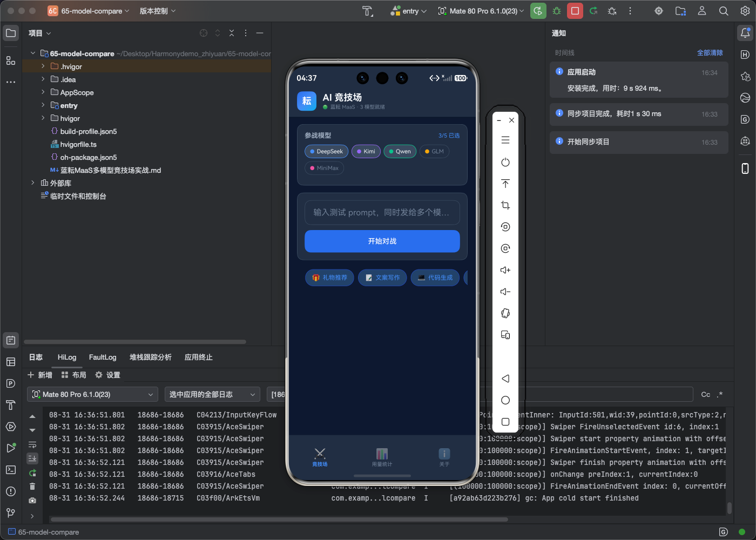Toggle regex matching (.*) in the log filter
756x540 pixels.
720,395
